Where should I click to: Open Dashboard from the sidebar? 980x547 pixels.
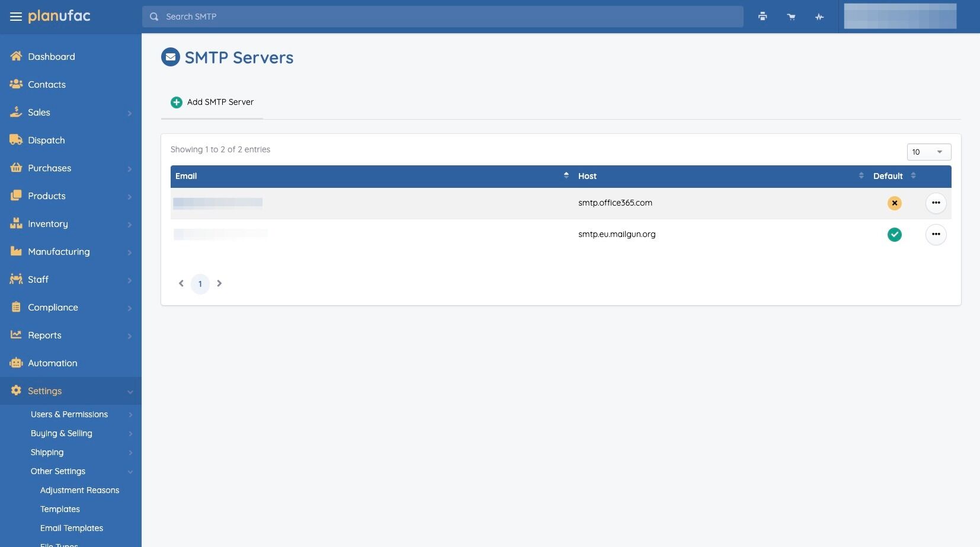pos(51,57)
